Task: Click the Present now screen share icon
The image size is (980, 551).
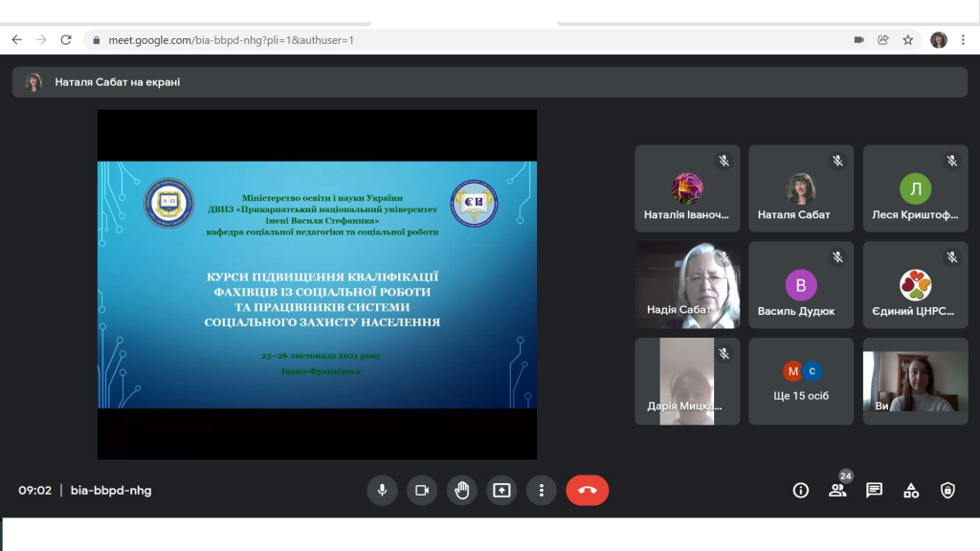Action: coord(501,491)
